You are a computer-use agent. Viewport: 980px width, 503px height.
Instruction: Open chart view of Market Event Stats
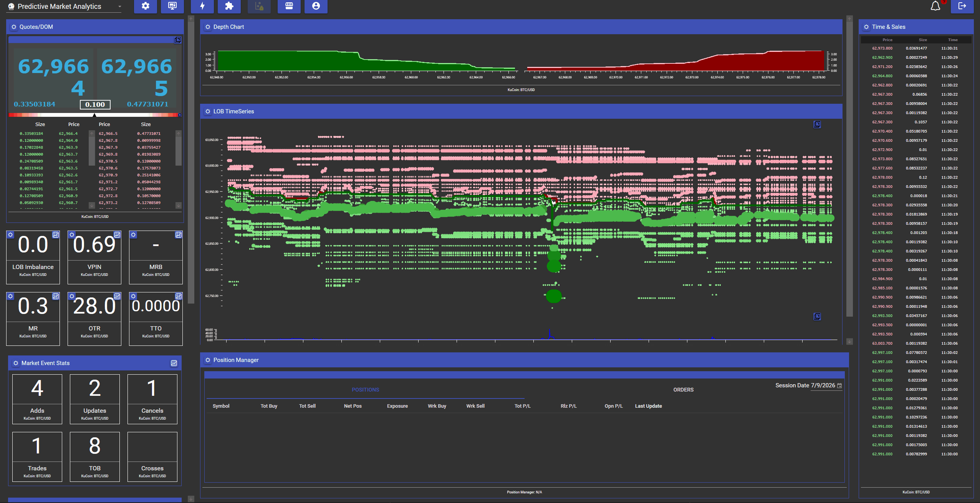click(x=174, y=363)
